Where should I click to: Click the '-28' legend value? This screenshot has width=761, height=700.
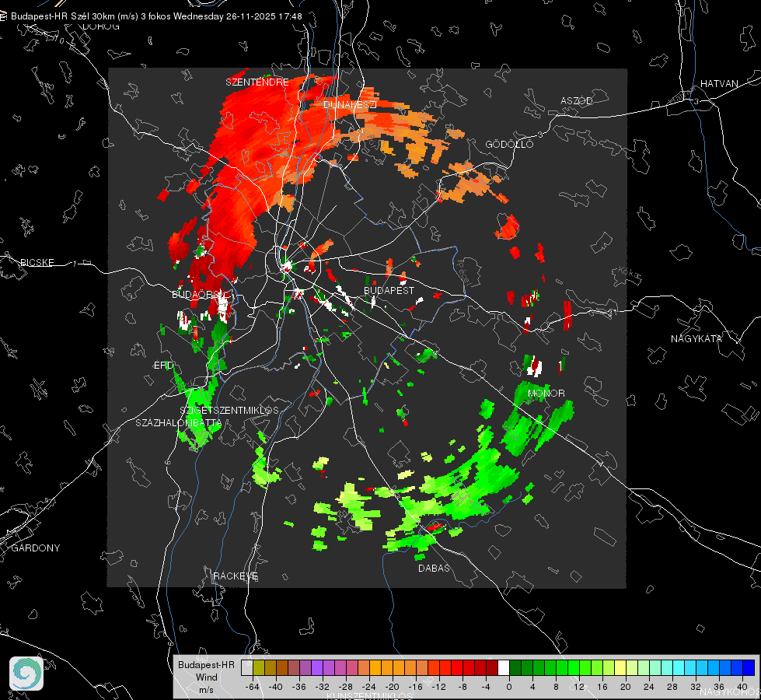click(x=346, y=687)
